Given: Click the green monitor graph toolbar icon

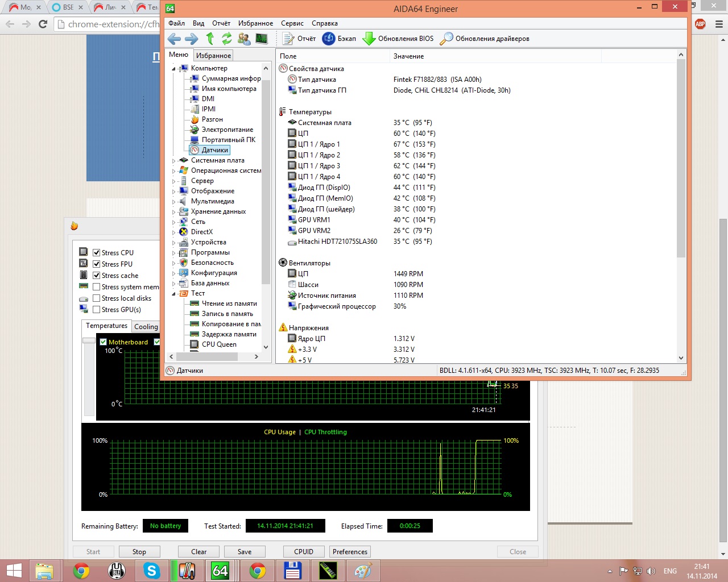Looking at the screenshot, I should point(262,39).
